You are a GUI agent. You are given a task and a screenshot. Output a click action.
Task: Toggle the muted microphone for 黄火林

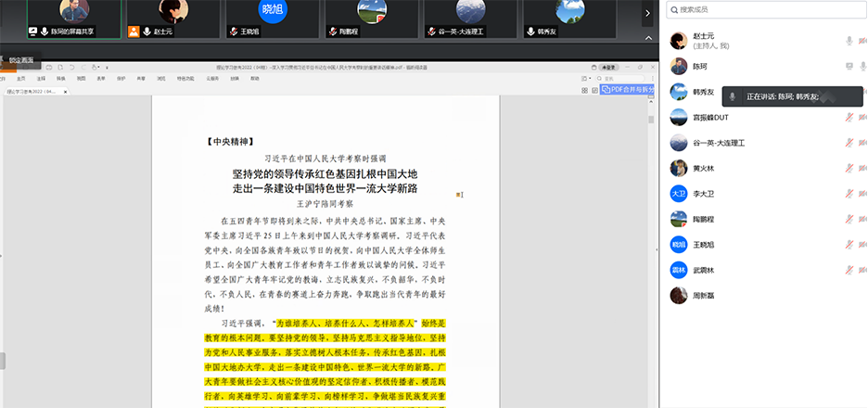click(849, 168)
